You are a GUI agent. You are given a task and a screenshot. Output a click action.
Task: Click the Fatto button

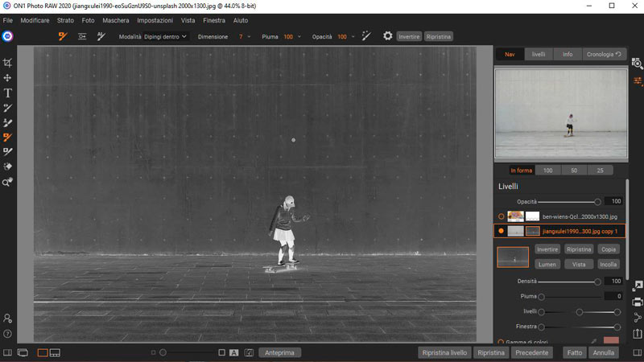(574, 352)
